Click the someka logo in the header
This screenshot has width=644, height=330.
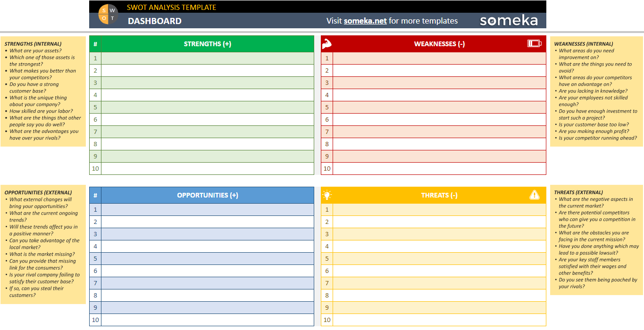point(509,20)
